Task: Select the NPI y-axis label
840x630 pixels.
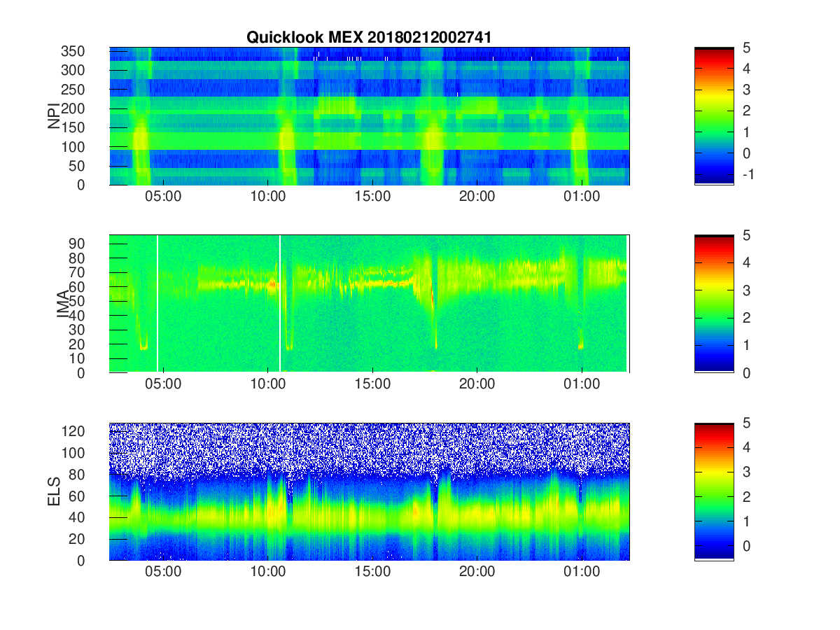Action: point(53,116)
